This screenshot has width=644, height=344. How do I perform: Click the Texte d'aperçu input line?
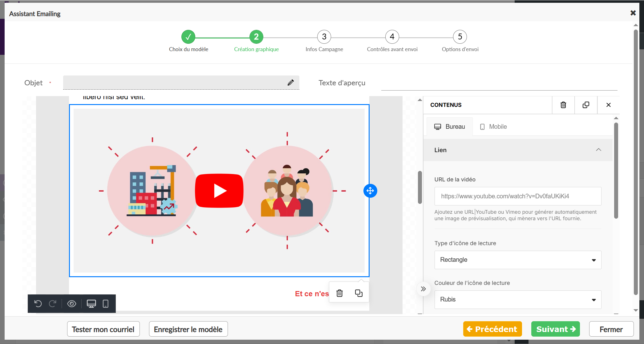coord(499,84)
